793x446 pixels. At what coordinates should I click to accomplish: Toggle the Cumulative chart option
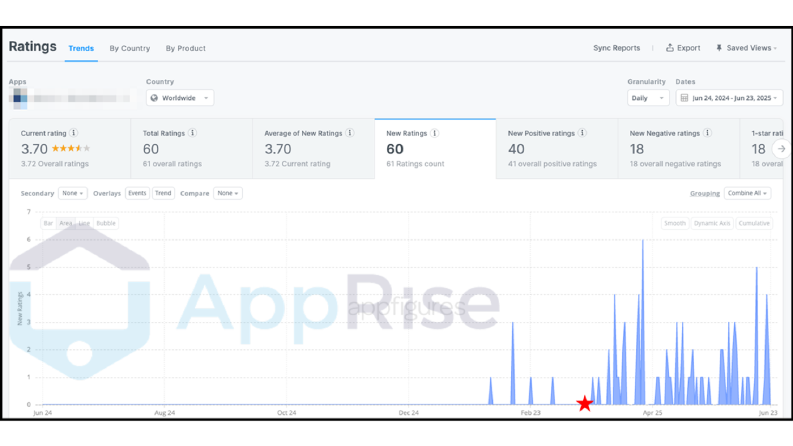754,223
